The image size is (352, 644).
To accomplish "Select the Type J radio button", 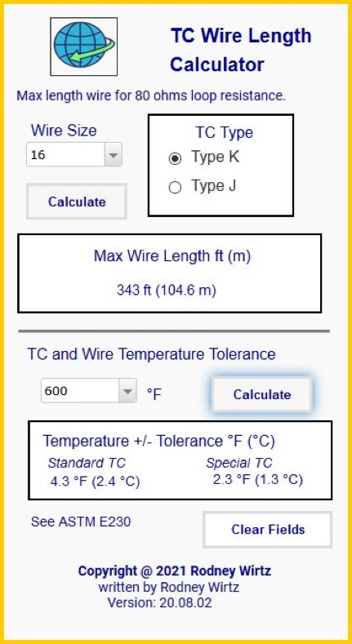I will [x=175, y=187].
